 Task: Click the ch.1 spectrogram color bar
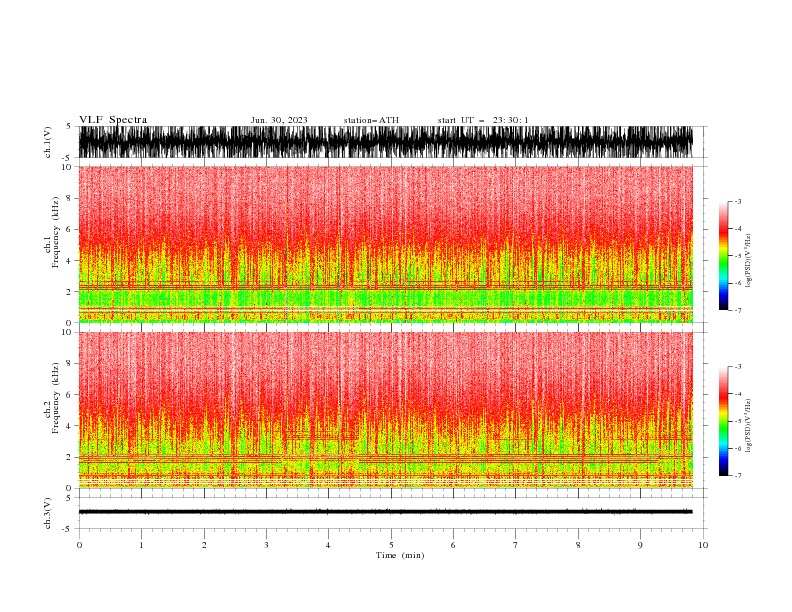click(723, 256)
